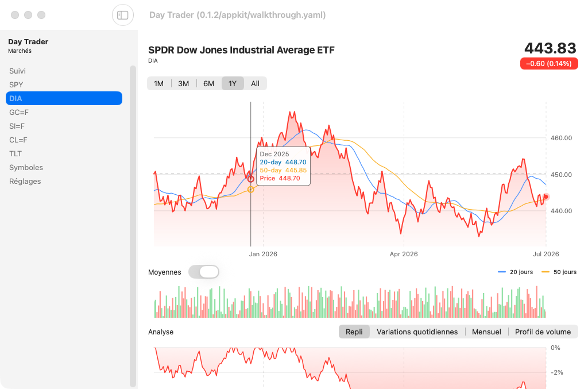Click the Moyennes label
Screen dimensions: 588x389
point(164,272)
